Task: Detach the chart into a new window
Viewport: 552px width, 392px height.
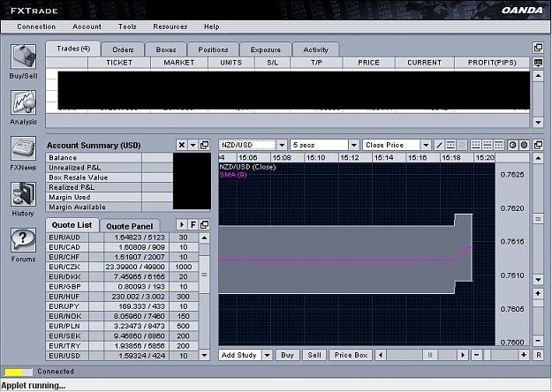Action: [x=538, y=145]
